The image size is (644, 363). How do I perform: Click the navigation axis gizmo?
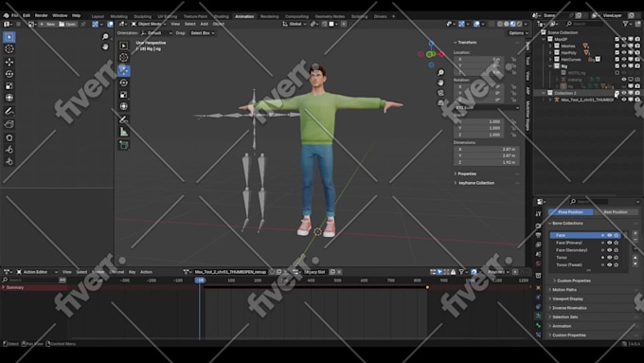point(431,54)
